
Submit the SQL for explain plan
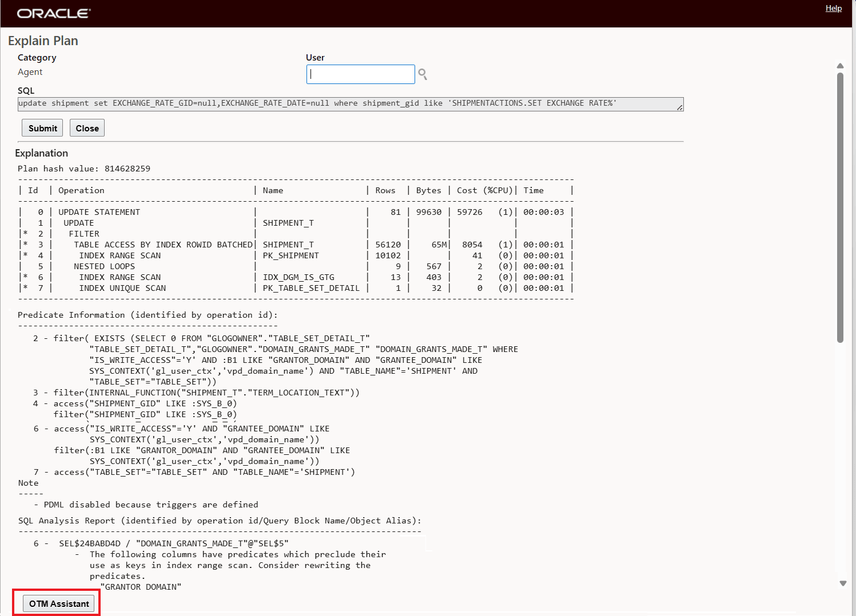point(42,128)
